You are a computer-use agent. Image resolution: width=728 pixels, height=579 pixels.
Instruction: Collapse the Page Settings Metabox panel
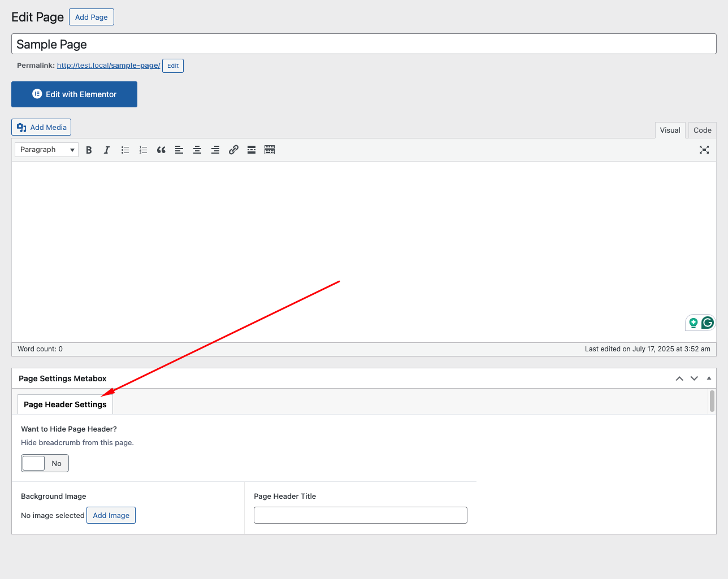(x=709, y=378)
